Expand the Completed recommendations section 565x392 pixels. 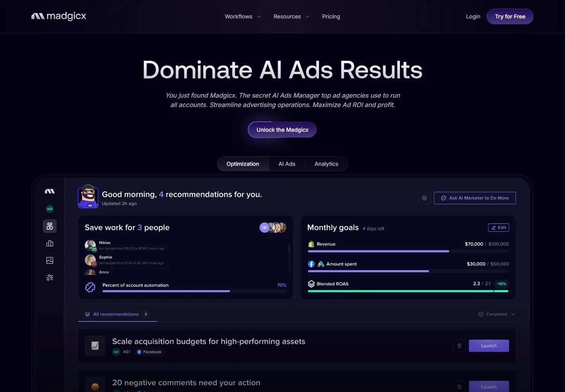click(497, 314)
